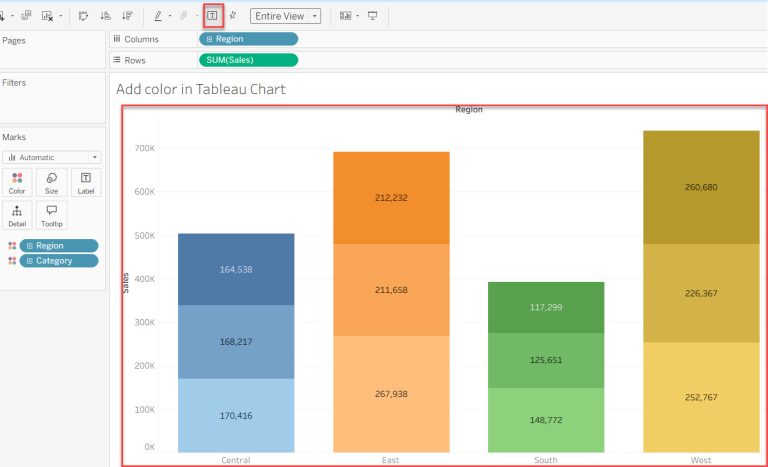This screenshot has width=768, height=467.
Task: Click the Detail card in Marks
Action: point(17,215)
